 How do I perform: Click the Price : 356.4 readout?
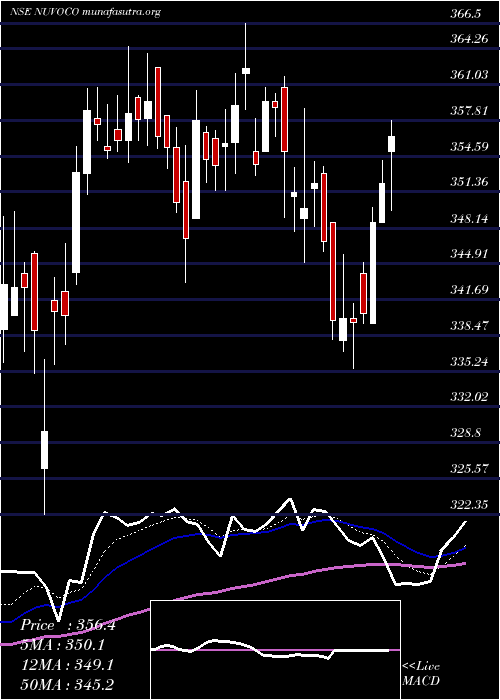tap(68, 626)
